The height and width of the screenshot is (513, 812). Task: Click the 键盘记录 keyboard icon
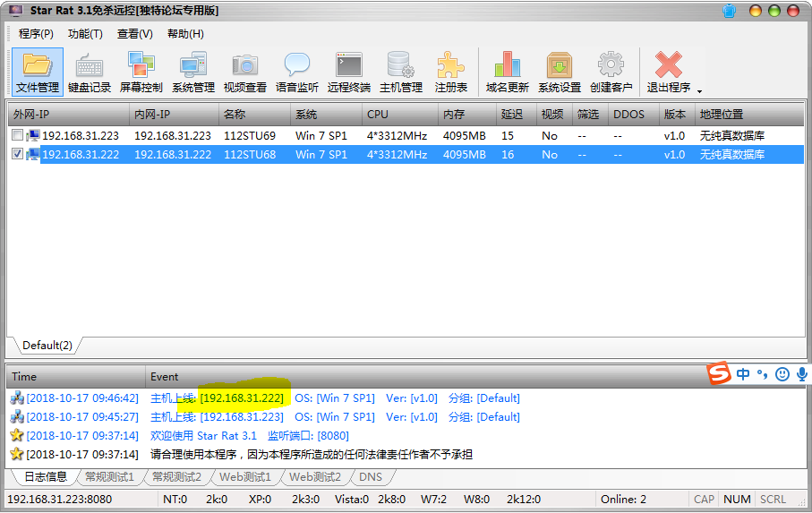[90, 66]
